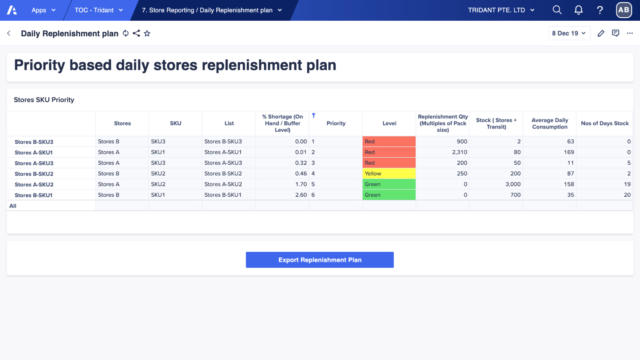This screenshot has width=640, height=360.
Task: Open the TRIDANT PTE. LTD tenant dropdown
Action: (x=501, y=10)
